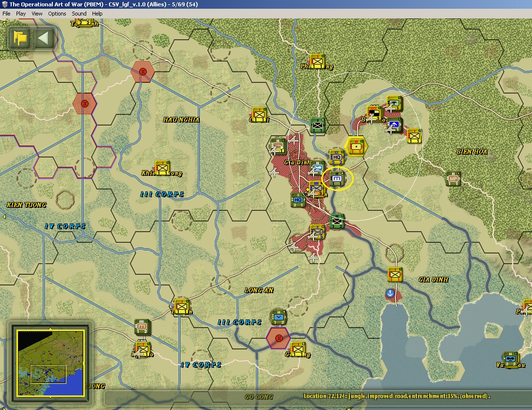Click the southernmost airfield icon below Saigon
Screen dimensions: 532x410
313,258
